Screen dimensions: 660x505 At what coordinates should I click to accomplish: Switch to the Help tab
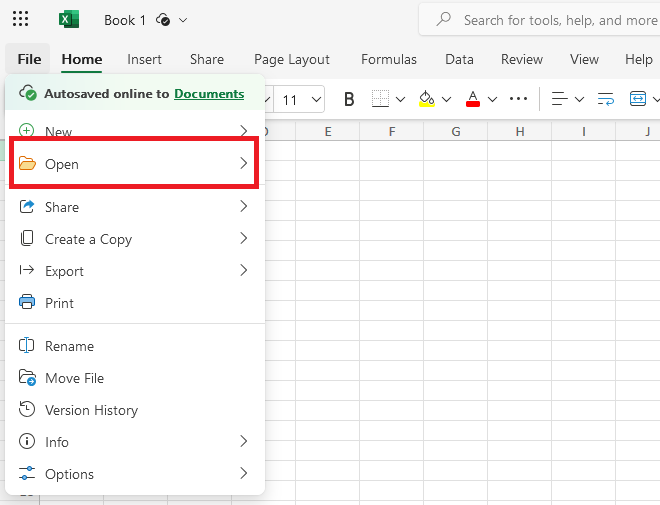pyautogui.click(x=639, y=59)
